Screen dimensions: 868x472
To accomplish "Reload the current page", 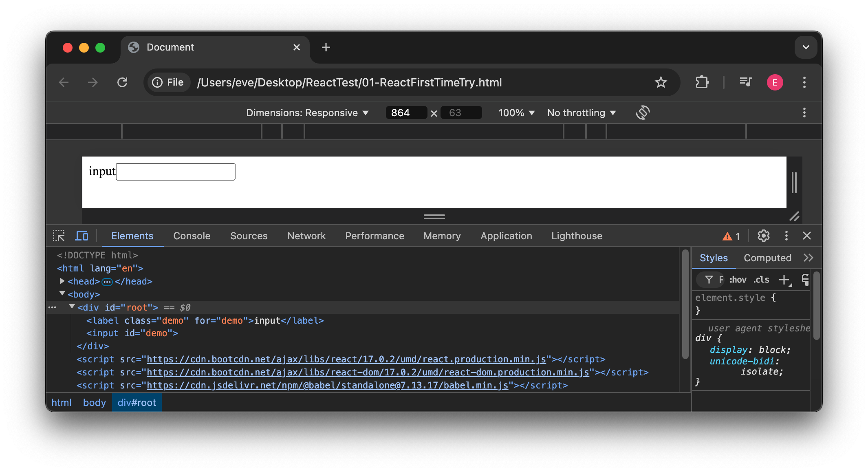I will 122,82.
